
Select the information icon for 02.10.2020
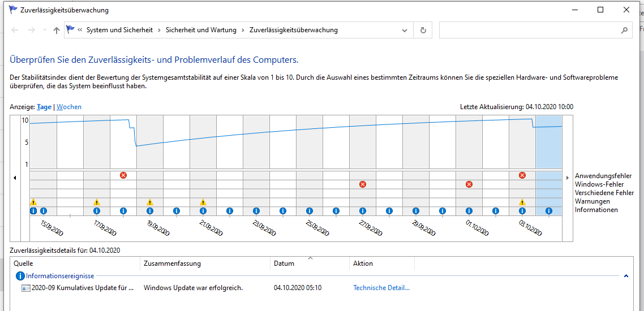coord(496,211)
